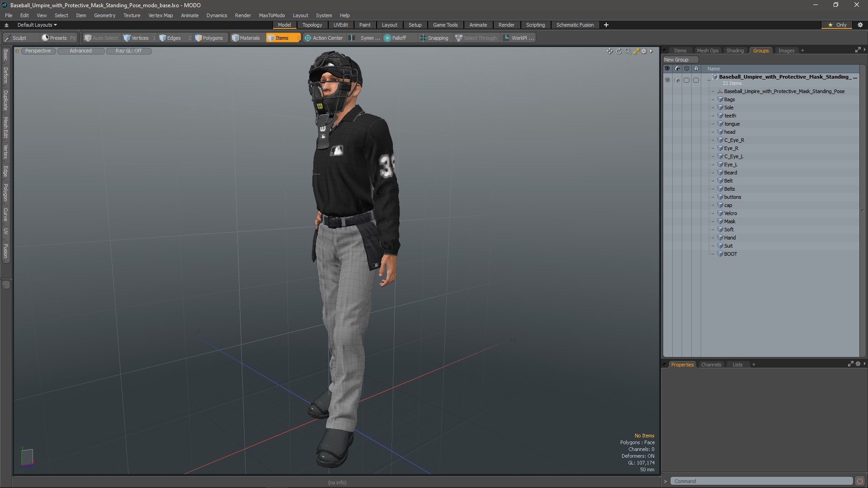The width and height of the screenshot is (868, 488).
Task: Open the Perspective view dropdown
Action: (x=38, y=51)
